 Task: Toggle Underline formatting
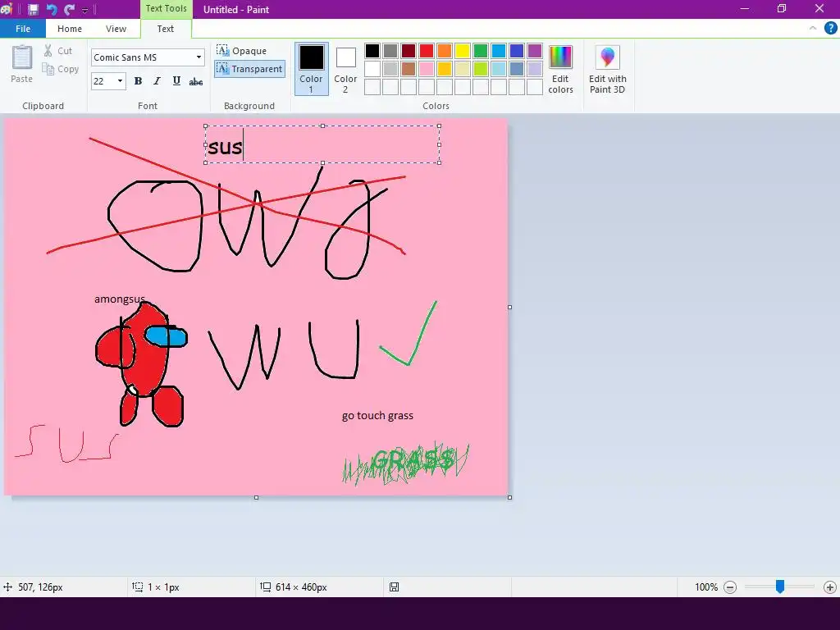point(176,81)
